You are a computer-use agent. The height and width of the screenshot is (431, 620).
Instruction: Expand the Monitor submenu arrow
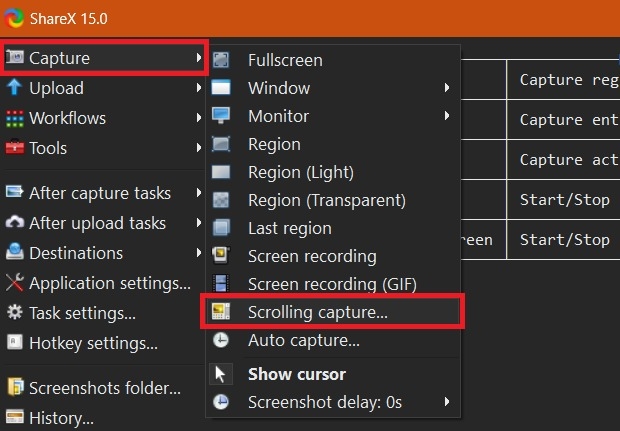click(447, 115)
